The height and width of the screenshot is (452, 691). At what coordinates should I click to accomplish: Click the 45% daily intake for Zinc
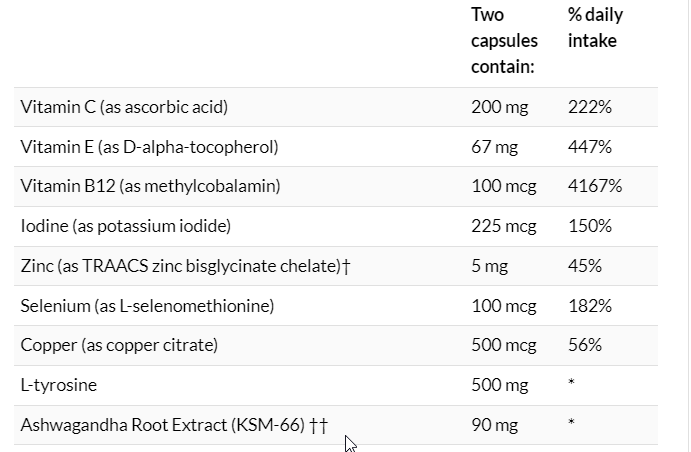pos(584,266)
